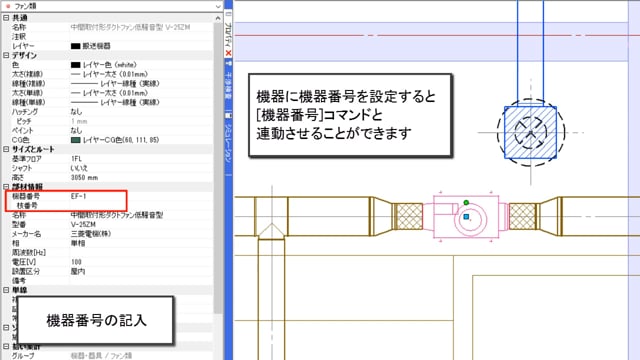
Task: Click the シャフト value いいえ
Action: tap(79, 168)
